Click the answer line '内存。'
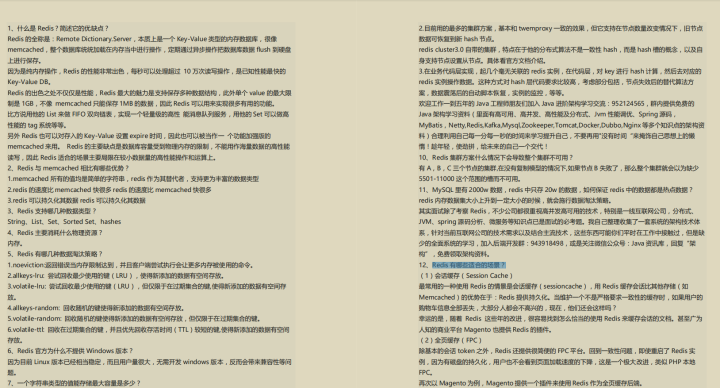 [15, 243]
